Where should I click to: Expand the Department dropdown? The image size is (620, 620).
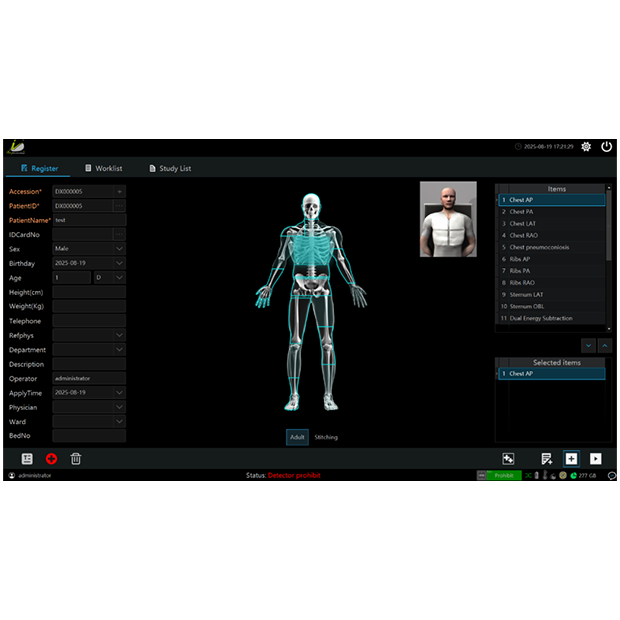119,350
